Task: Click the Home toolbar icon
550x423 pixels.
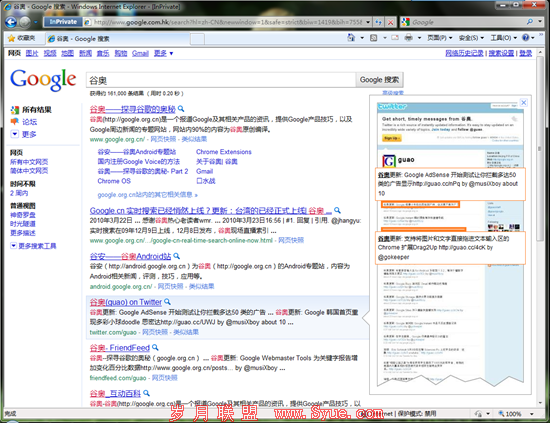Action: coord(351,38)
